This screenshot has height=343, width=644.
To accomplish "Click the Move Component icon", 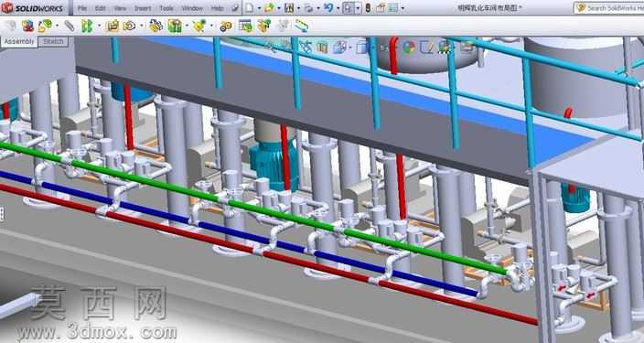I will 129,27.
